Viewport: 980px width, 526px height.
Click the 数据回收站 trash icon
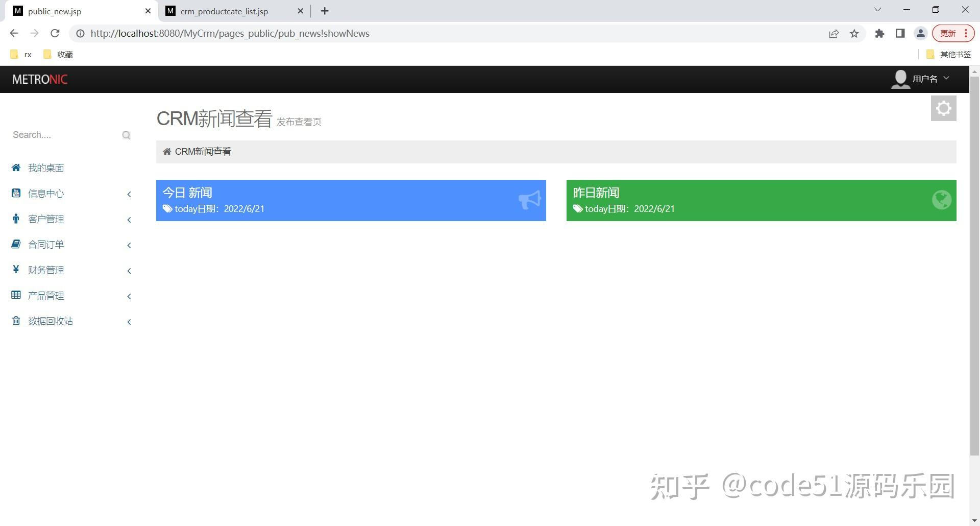tap(16, 321)
